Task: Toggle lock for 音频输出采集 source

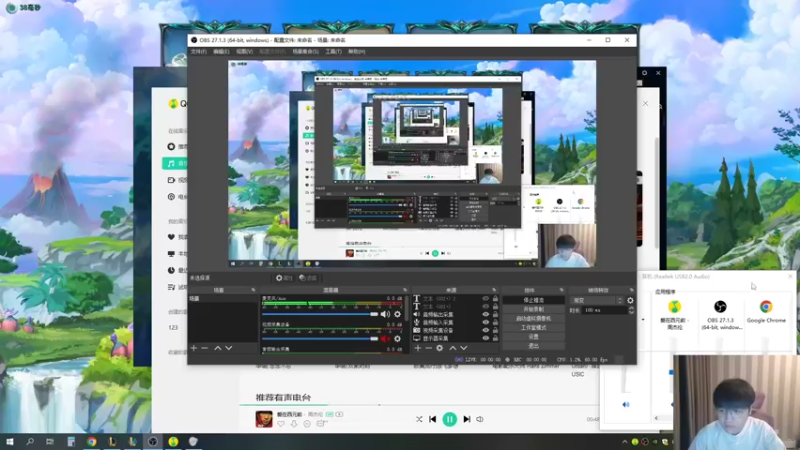Action: (x=495, y=315)
